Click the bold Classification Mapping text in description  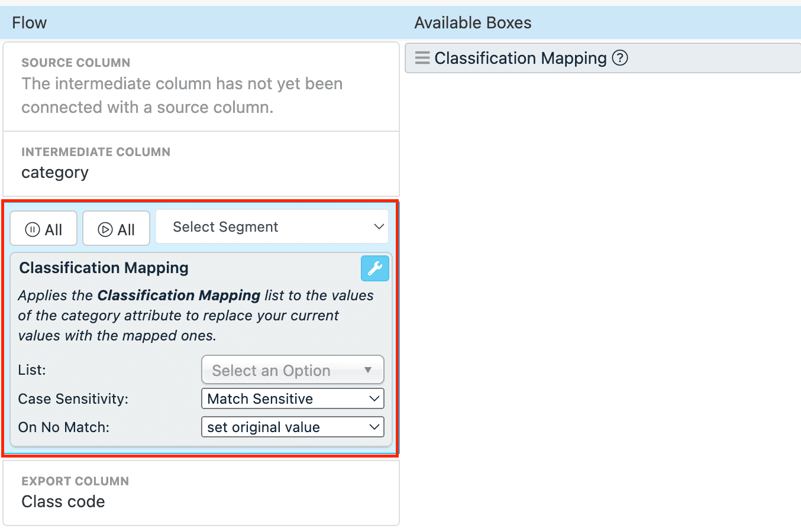[179, 295]
